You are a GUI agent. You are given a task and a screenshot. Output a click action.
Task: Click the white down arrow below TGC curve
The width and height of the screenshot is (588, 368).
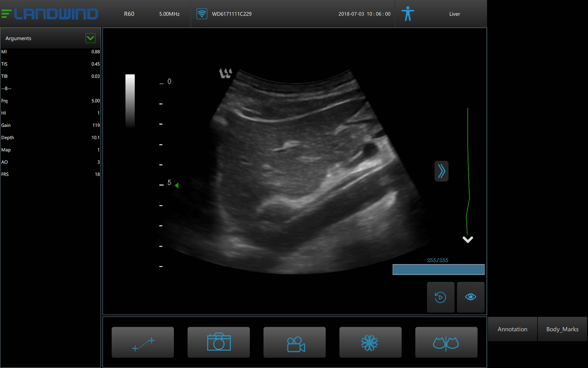tap(468, 239)
